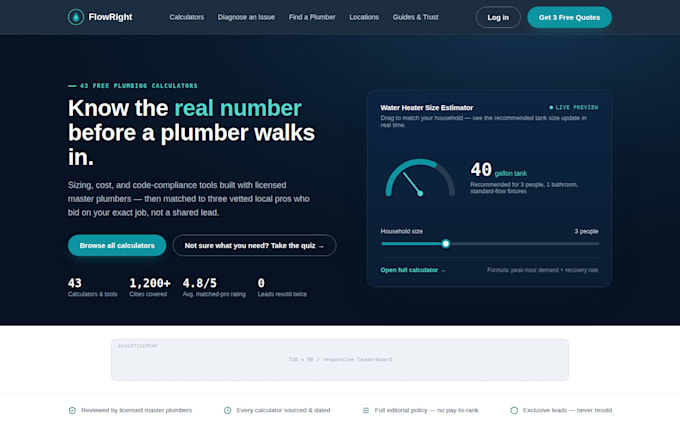Click 'Full editorial policy — no pay-to-rank' text
Viewport: 680px width, 425px height.
(x=426, y=410)
